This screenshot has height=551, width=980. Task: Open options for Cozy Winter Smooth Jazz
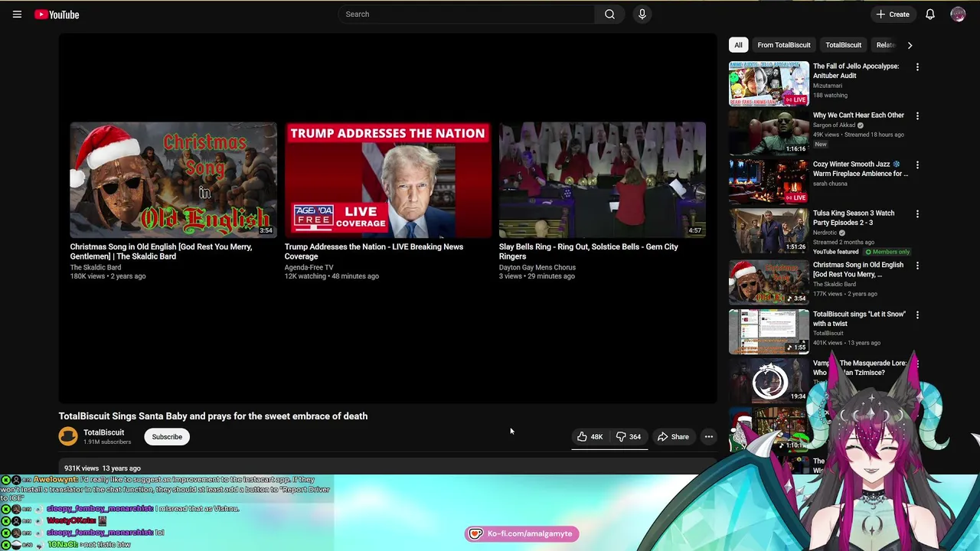pos(917,165)
